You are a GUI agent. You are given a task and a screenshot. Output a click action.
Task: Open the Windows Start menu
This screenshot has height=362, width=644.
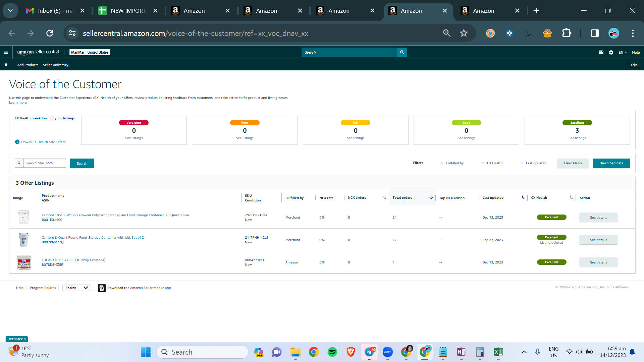(x=146, y=352)
